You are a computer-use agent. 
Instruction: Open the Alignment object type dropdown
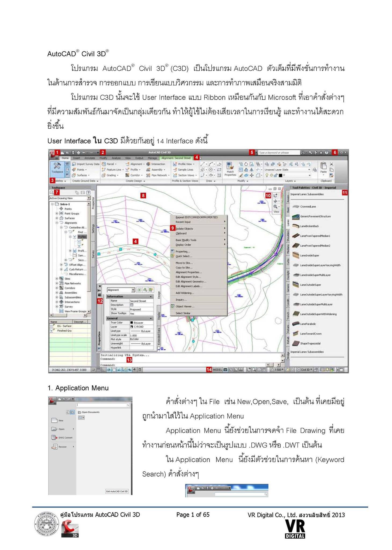tap(121, 290)
